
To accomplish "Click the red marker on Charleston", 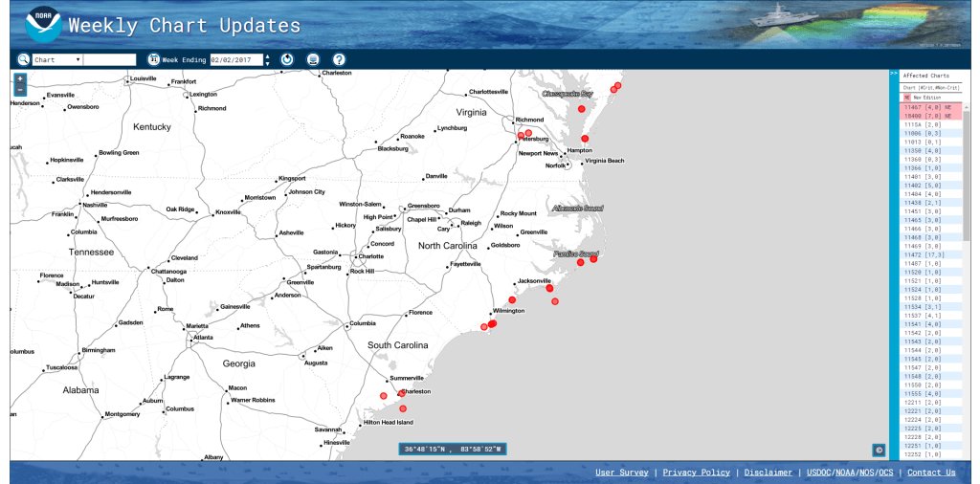I will (401, 393).
